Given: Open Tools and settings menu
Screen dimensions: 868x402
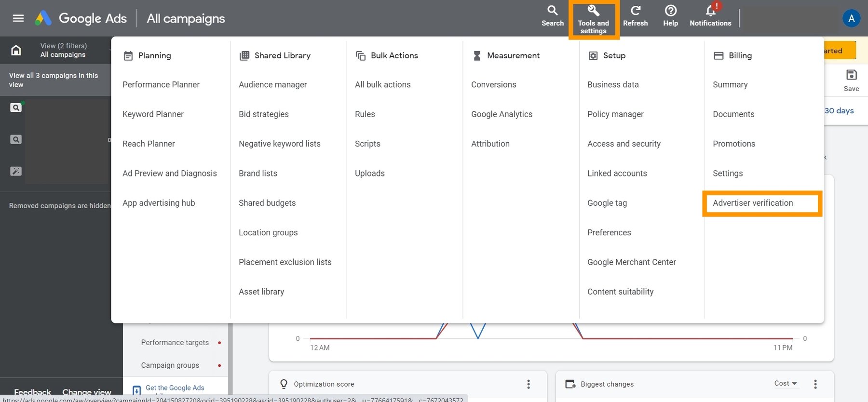Looking at the screenshot, I should (x=594, y=19).
